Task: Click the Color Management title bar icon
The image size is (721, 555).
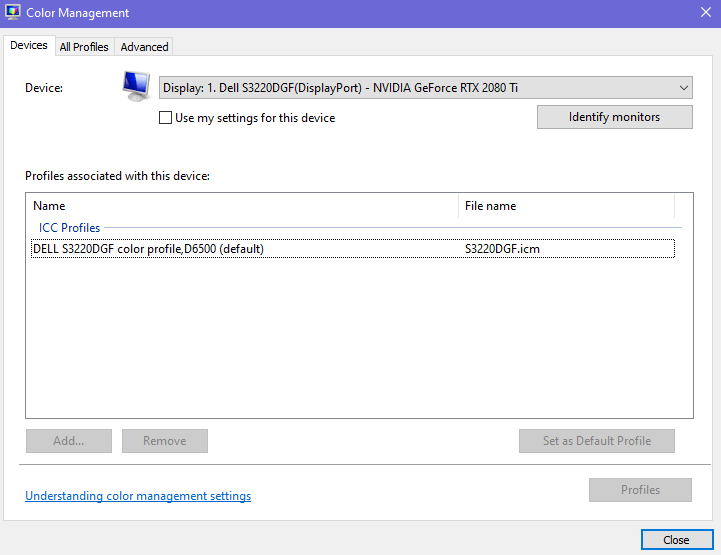Action: click(13, 13)
